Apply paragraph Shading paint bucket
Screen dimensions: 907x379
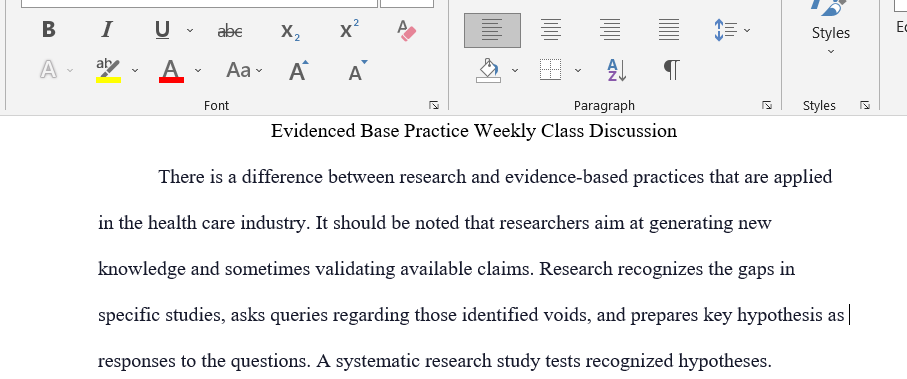(x=489, y=71)
